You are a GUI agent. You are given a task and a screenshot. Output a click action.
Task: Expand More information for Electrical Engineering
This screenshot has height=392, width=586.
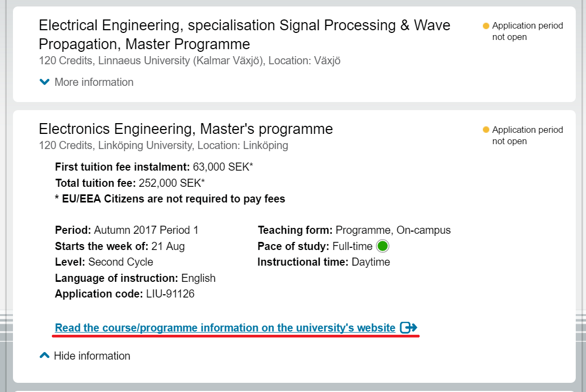pyautogui.click(x=93, y=82)
